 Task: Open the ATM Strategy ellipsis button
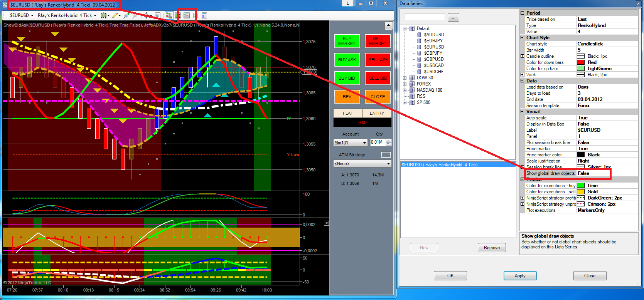click(386, 155)
